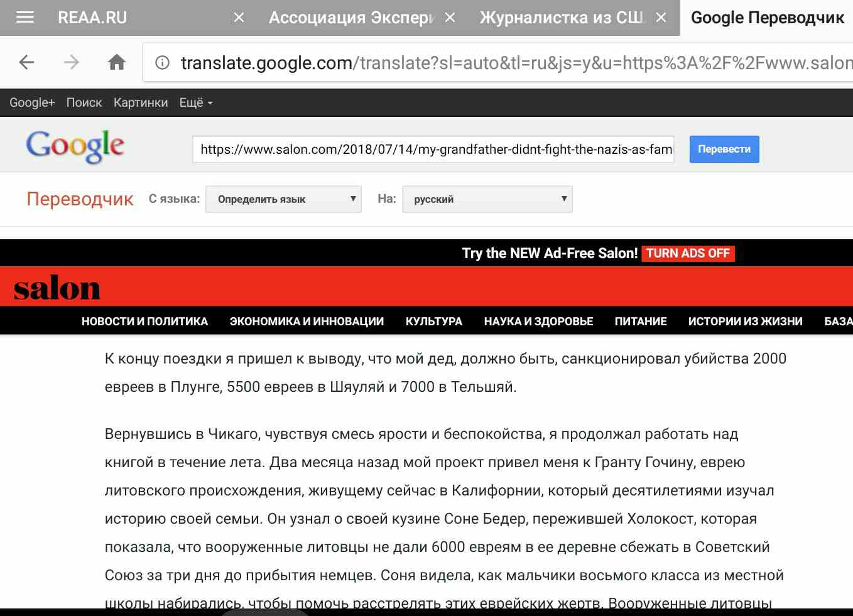Viewport: 853px width, 616px height.
Task: Open the русский target language dropdown
Action: pyautogui.click(x=487, y=199)
